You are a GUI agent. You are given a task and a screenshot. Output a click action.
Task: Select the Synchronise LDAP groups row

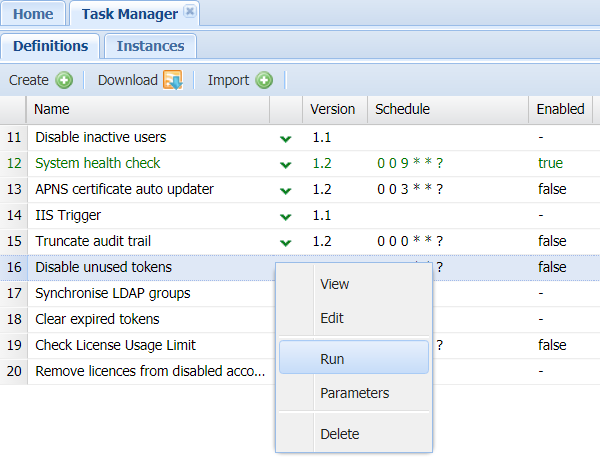point(112,293)
